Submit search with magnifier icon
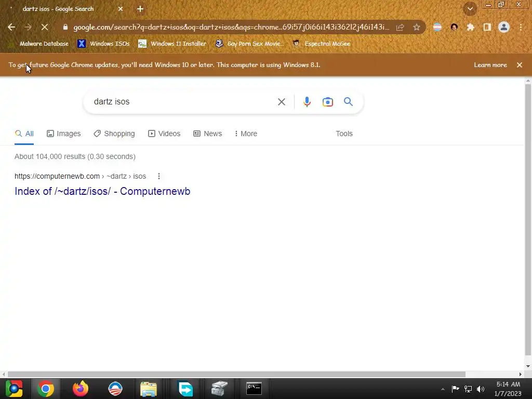The height and width of the screenshot is (399, 532). point(348,101)
